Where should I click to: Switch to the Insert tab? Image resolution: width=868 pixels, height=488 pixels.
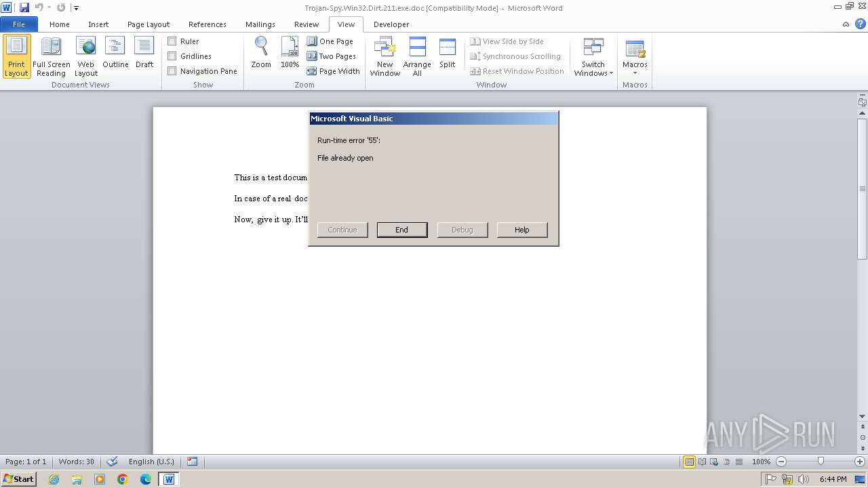(98, 24)
